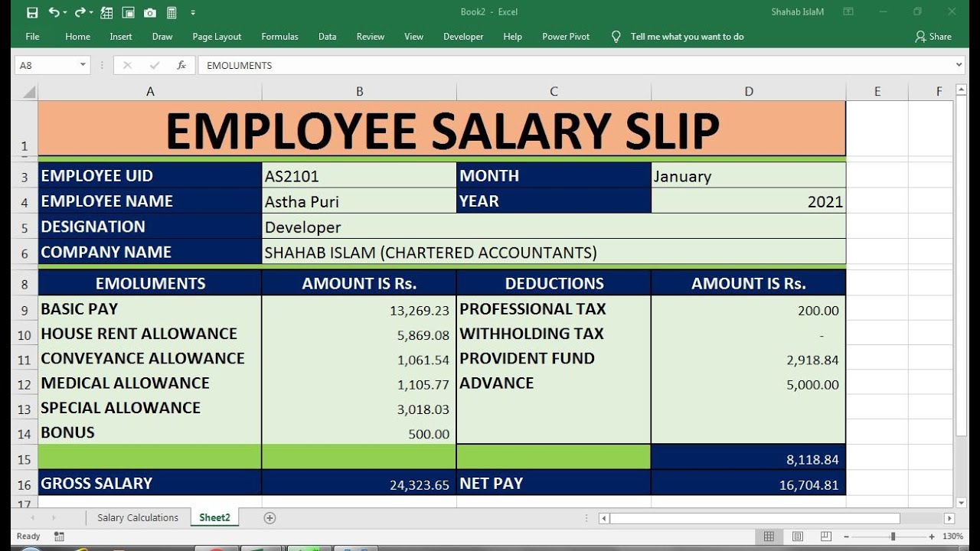
Task: Click the Save icon in quick access toolbar
Action: 32,12
